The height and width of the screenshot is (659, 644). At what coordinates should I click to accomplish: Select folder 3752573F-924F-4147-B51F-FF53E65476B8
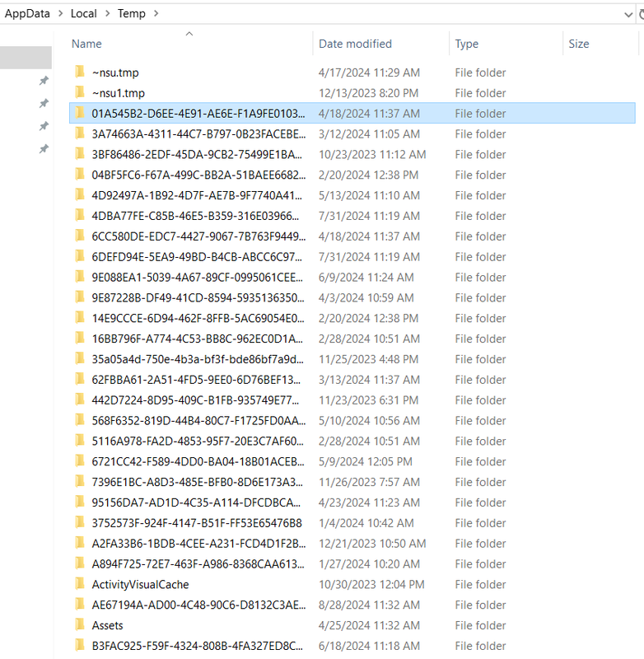click(x=197, y=523)
